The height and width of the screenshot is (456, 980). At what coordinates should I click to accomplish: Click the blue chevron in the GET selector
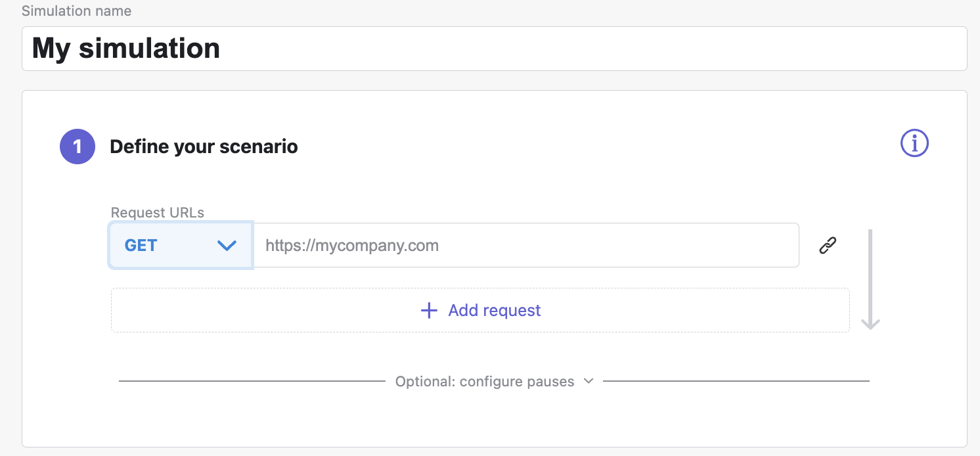[x=227, y=246]
